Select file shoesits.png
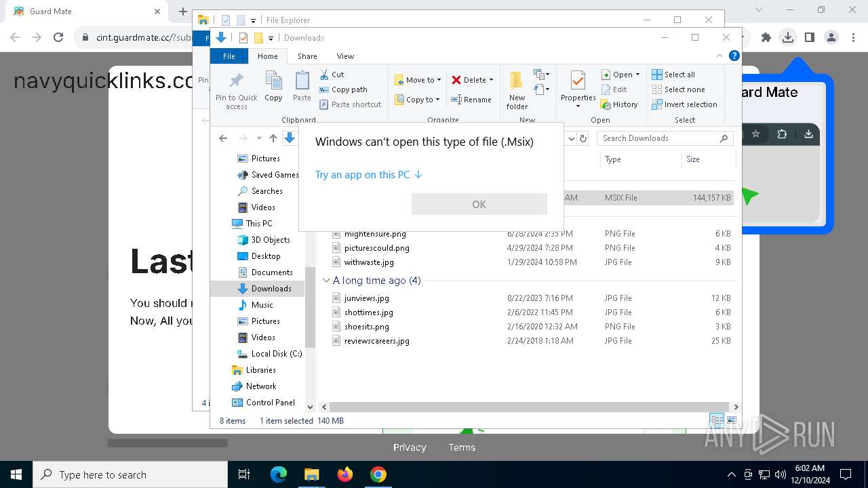The width and height of the screenshot is (868, 488). click(x=366, y=327)
